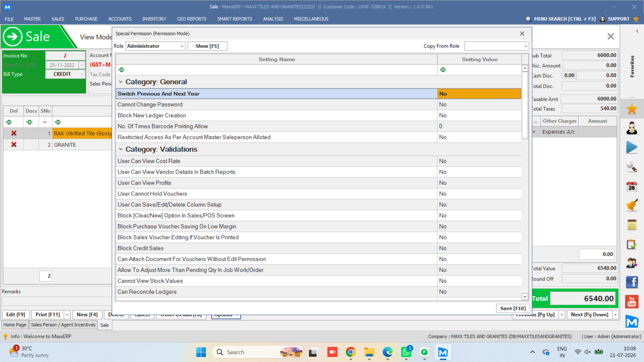The height and width of the screenshot is (362, 644).
Task: Open Google Chrome from taskbar
Action: [x=351, y=352]
